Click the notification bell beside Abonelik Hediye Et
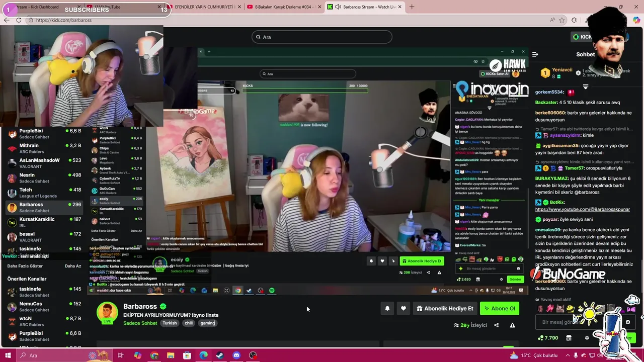The image size is (644, 362). pyautogui.click(x=387, y=309)
